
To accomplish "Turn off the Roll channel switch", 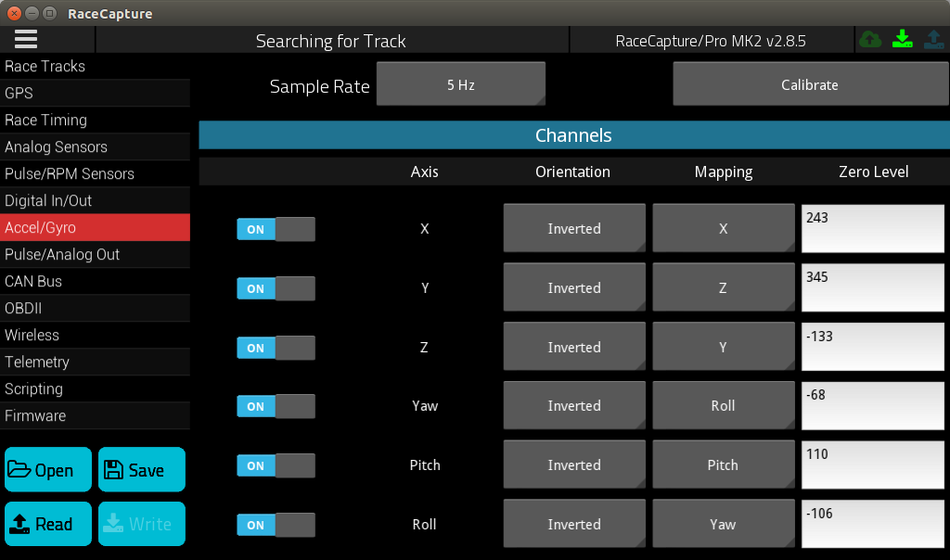I will [276, 525].
